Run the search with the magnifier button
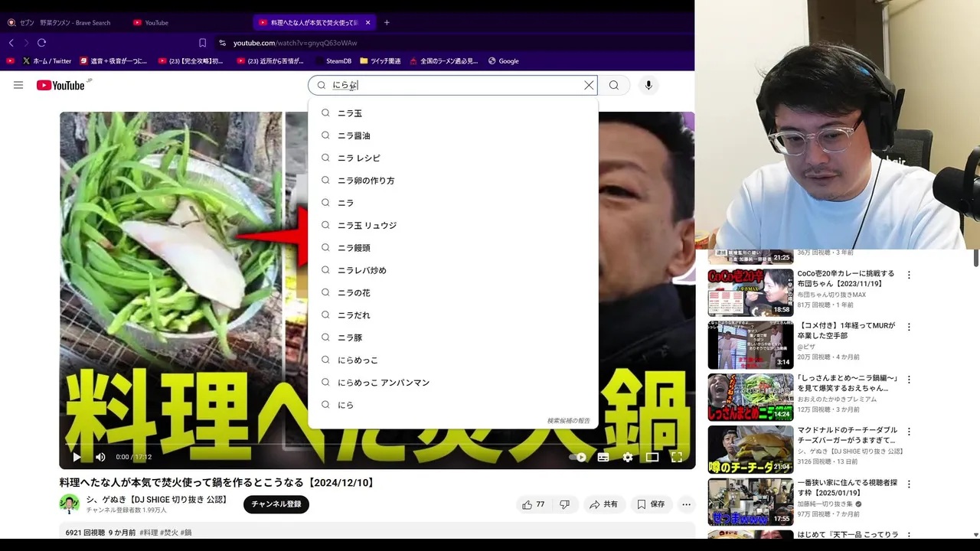The height and width of the screenshot is (551, 980). point(614,85)
